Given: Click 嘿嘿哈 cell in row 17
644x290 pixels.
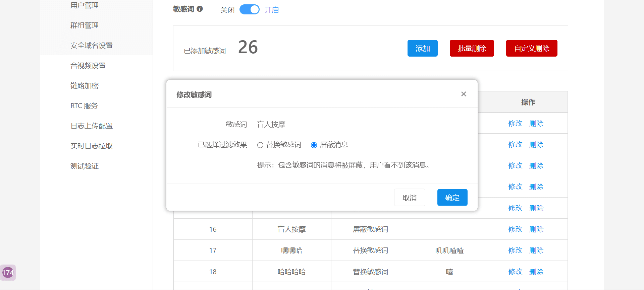Looking at the screenshot, I should click(291, 250).
